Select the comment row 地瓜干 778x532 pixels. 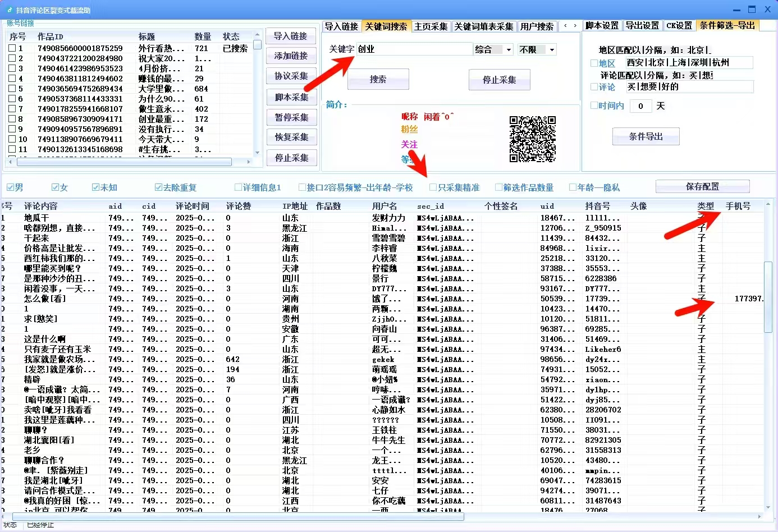click(x=36, y=218)
